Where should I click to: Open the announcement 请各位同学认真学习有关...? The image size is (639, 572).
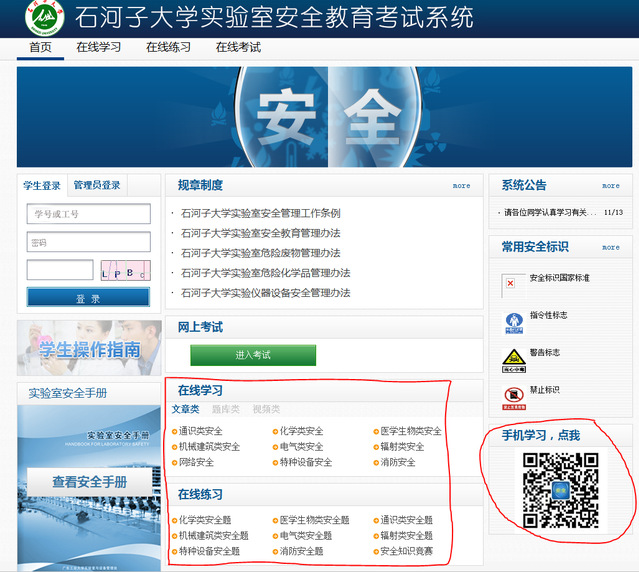(x=550, y=212)
